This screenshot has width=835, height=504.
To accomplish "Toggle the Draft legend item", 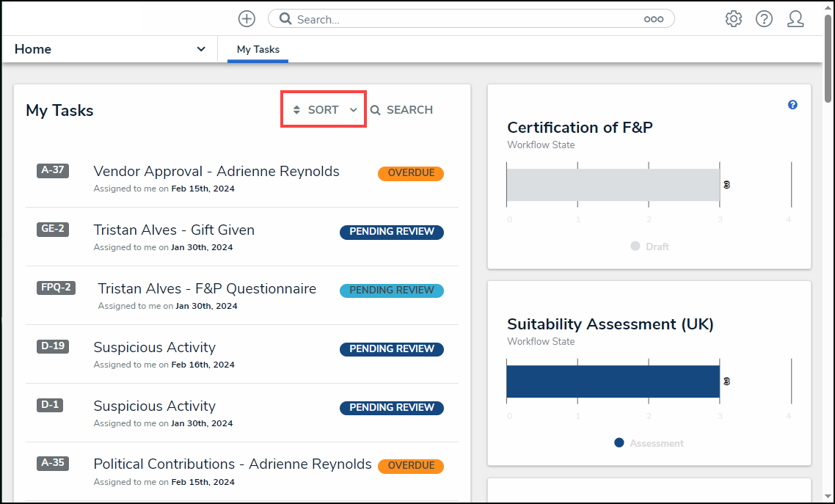I will [x=649, y=246].
